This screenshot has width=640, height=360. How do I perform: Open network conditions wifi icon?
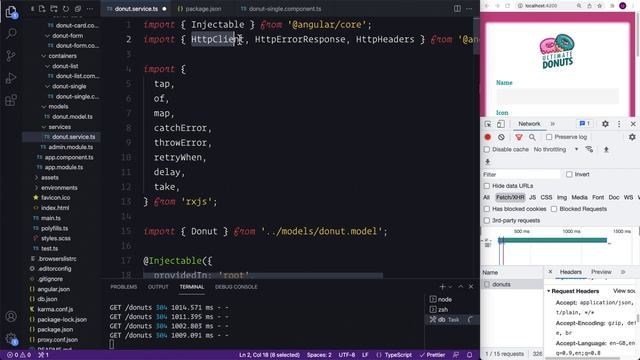point(589,149)
